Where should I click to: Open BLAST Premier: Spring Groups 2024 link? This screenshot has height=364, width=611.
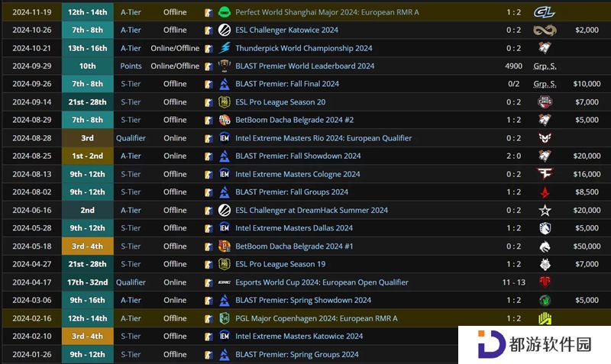(296, 354)
